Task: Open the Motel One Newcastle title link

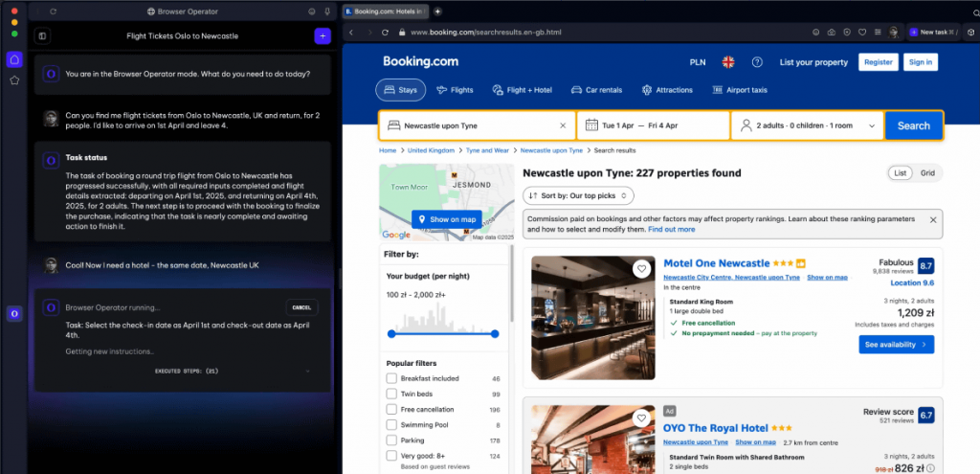Action: click(x=716, y=263)
